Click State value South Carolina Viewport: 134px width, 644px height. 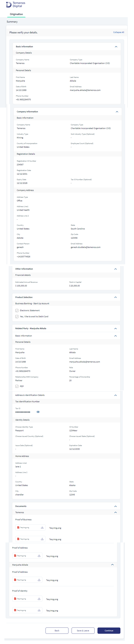(78, 229)
